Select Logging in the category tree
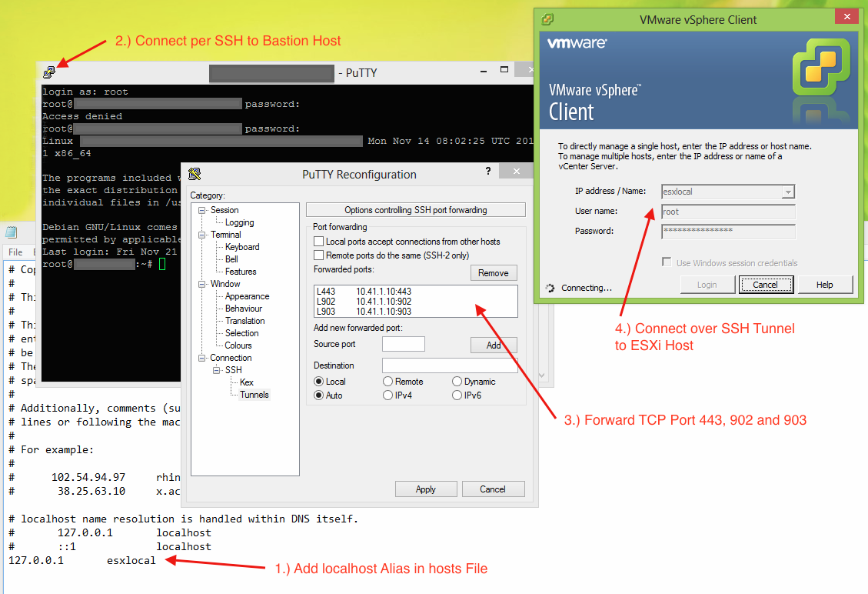The width and height of the screenshot is (868, 594). point(240,223)
